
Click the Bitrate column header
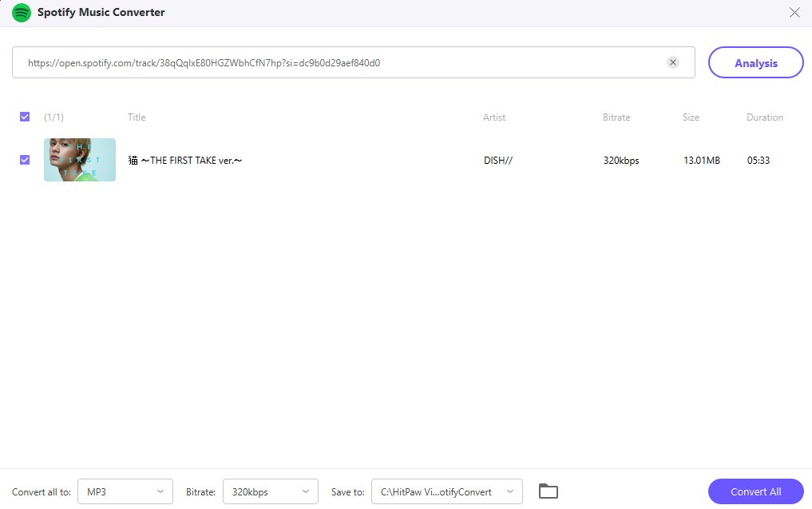click(616, 117)
